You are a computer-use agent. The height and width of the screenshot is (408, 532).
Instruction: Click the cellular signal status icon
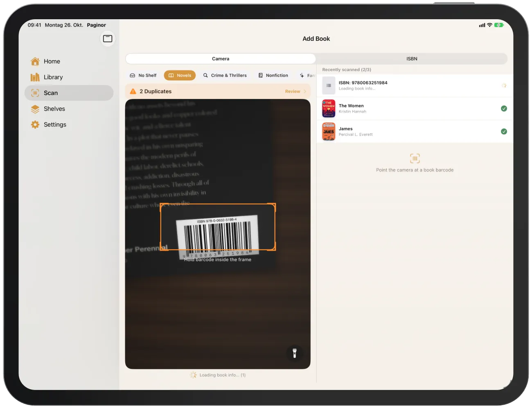pos(482,25)
